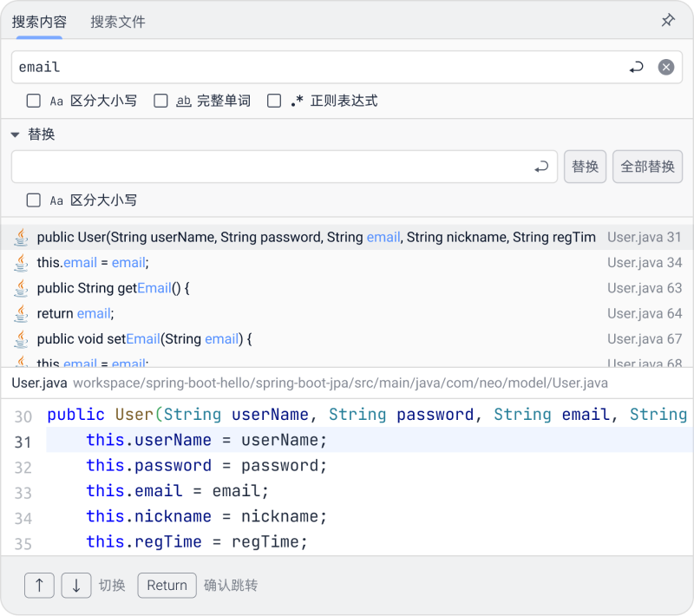
Task: Select result 'public void setEmail(String email) {'
Action: point(347,339)
